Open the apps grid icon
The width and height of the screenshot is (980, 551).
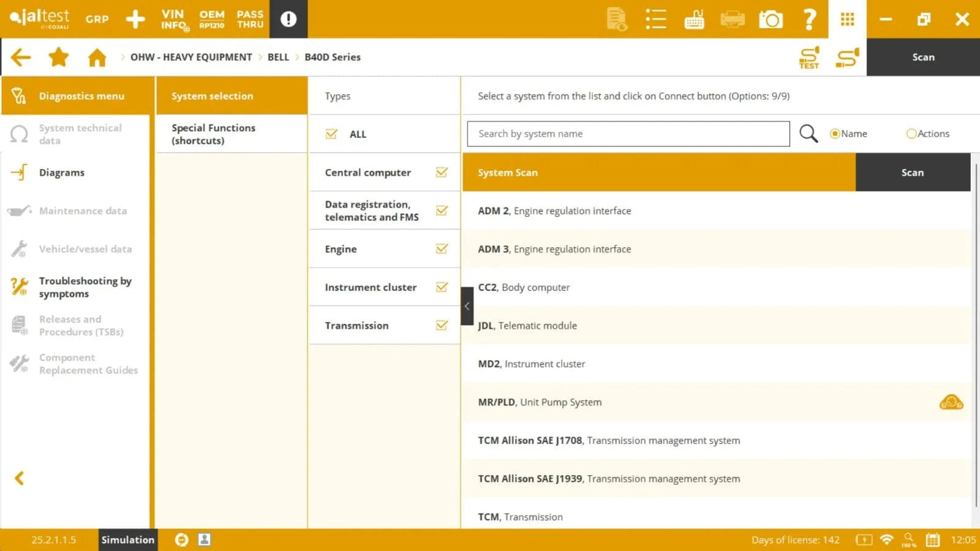click(848, 19)
